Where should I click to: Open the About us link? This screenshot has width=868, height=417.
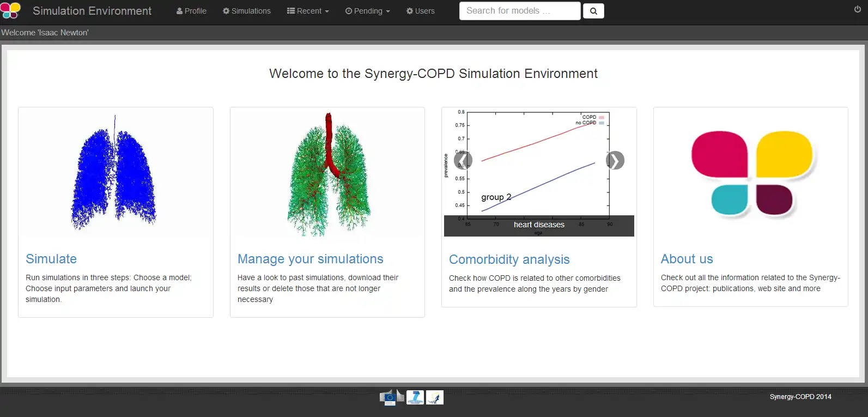pos(687,259)
